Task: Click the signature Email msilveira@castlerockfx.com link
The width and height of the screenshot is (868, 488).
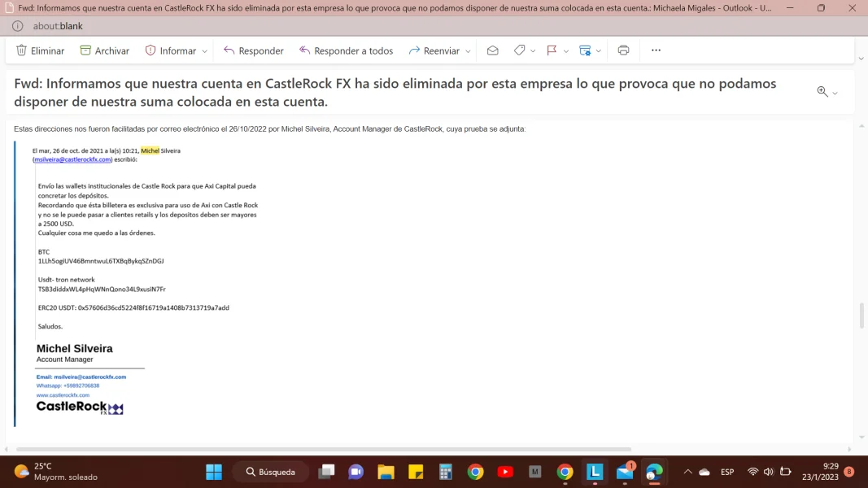Action: (81, 377)
